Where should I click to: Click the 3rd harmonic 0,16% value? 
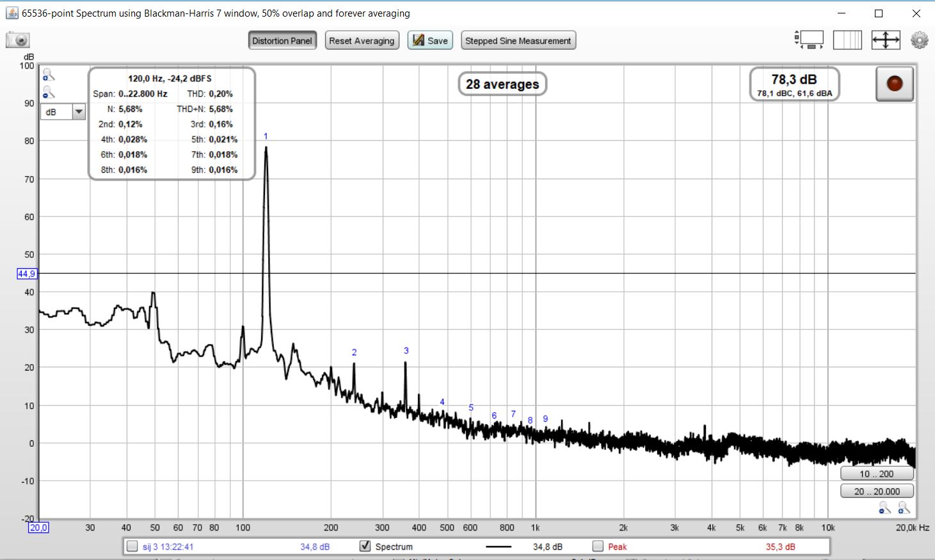point(221,124)
